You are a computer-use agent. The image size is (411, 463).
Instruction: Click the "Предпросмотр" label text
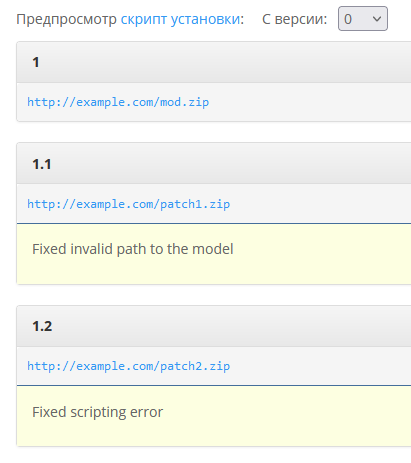pyautogui.click(x=66, y=19)
